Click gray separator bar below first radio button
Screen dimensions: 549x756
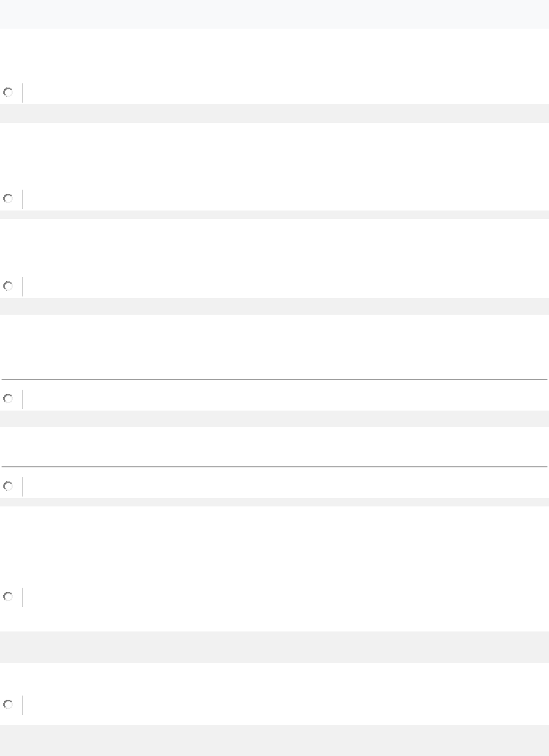[274, 113]
